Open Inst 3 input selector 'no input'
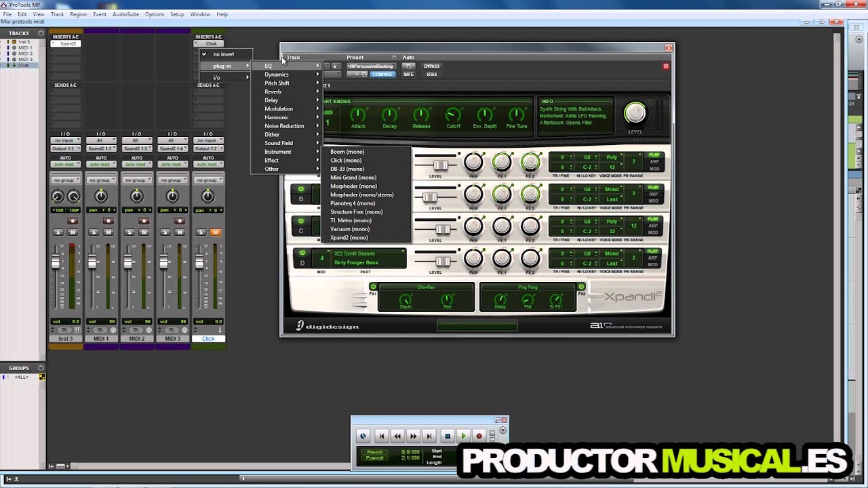Image resolution: width=868 pixels, height=488 pixels. click(x=65, y=141)
